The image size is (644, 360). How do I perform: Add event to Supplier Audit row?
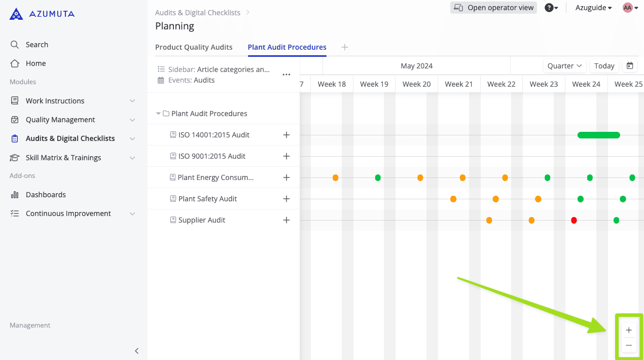pyautogui.click(x=286, y=220)
